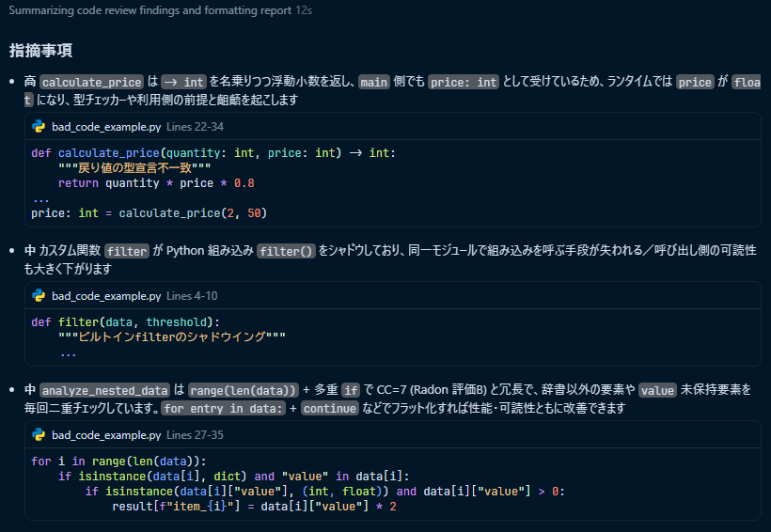This screenshot has width=771, height=532.
Task: Click the inline code 'analyze_nested_data' chip
Action: point(104,390)
